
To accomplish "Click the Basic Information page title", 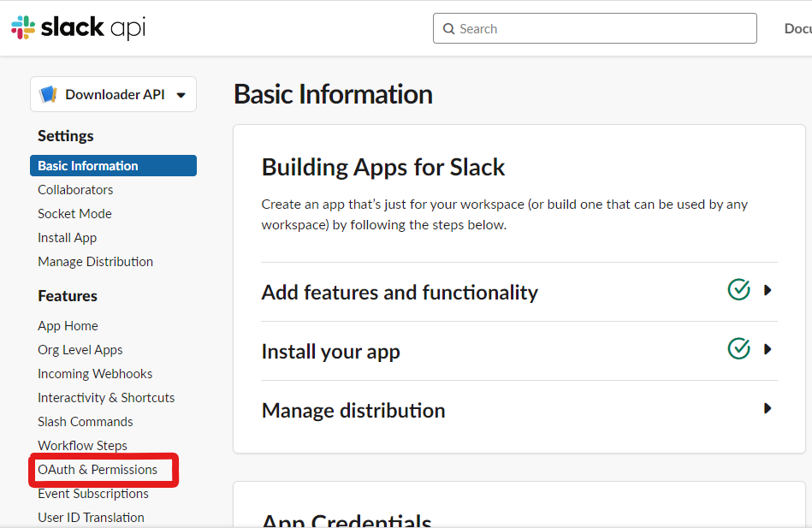I will [x=333, y=94].
